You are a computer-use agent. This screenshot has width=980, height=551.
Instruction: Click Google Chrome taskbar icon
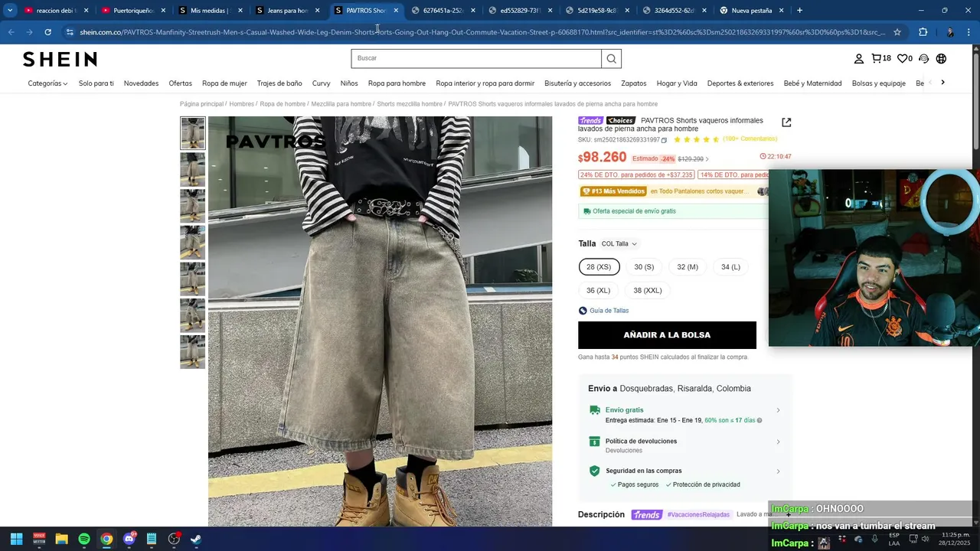[x=106, y=539]
